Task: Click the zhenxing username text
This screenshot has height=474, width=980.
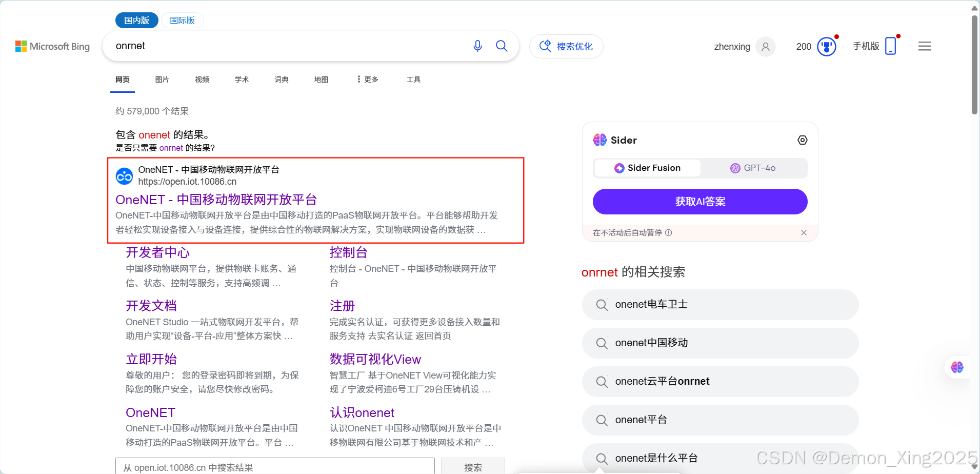Action: point(732,47)
